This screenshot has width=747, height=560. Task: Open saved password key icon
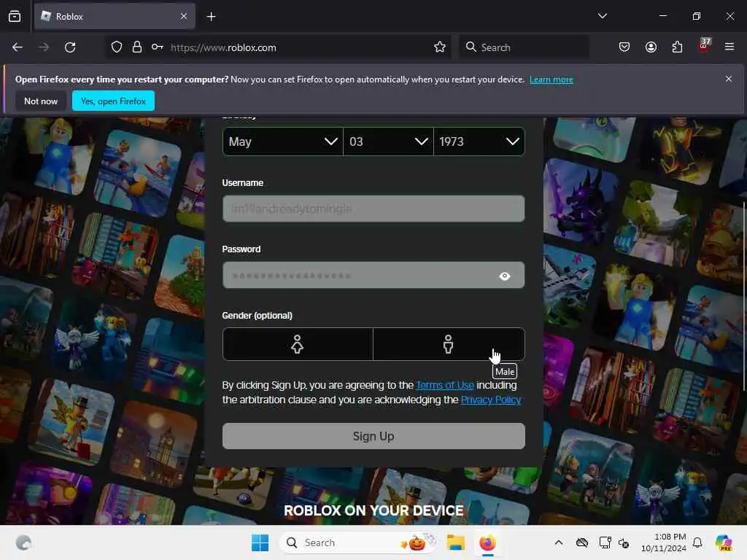click(158, 47)
